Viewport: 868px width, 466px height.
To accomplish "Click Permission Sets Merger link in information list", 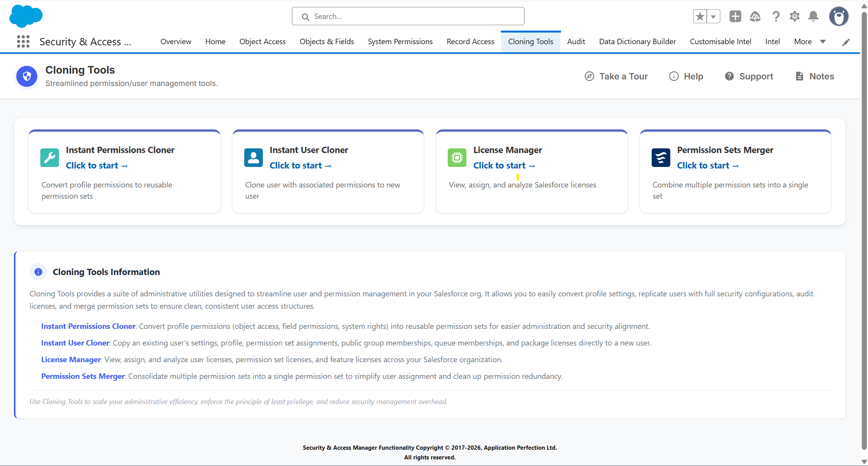I will tap(83, 376).
